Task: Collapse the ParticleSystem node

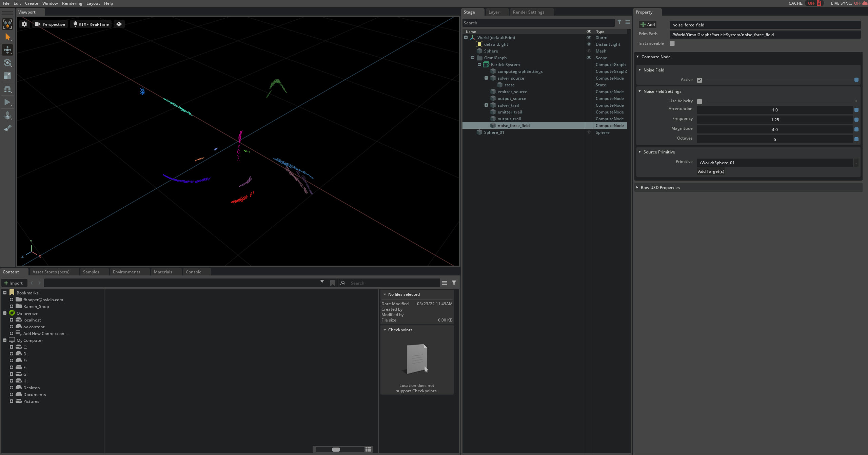Action: pyautogui.click(x=479, y=64)
